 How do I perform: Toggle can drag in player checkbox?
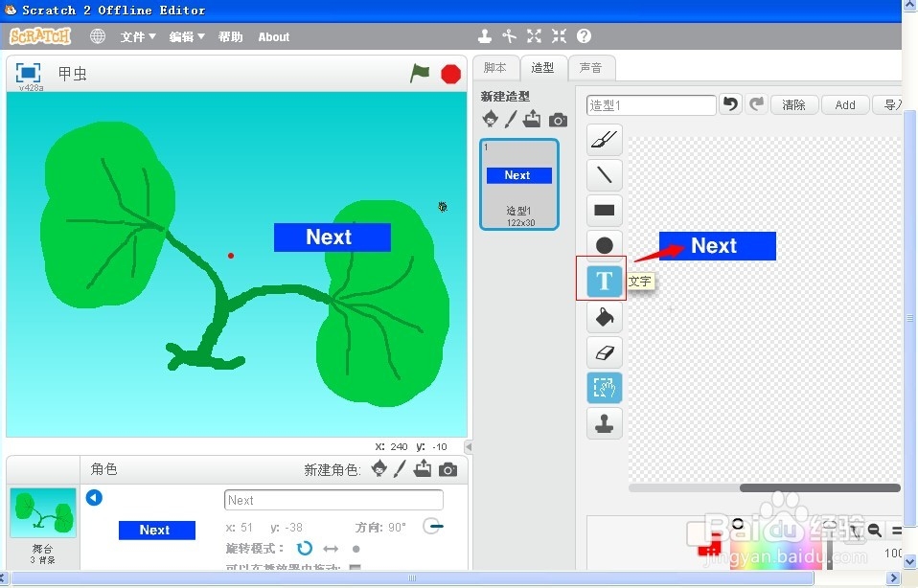coord(355,567)
